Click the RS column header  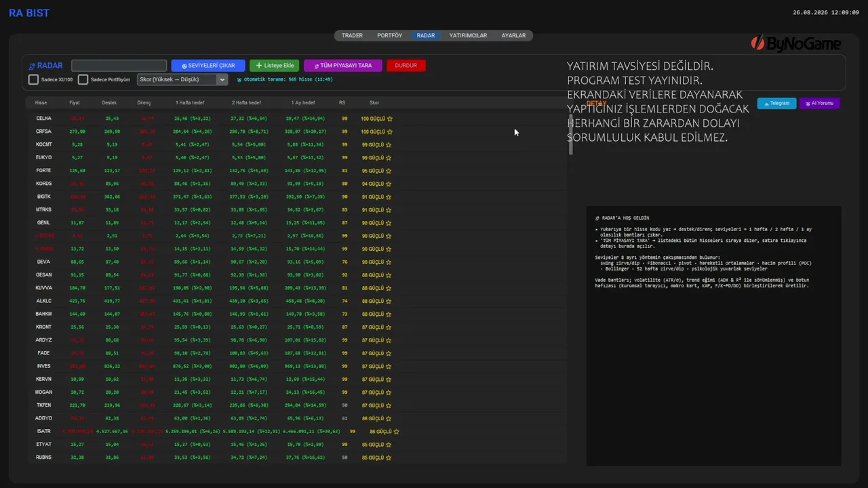(342, 103)
